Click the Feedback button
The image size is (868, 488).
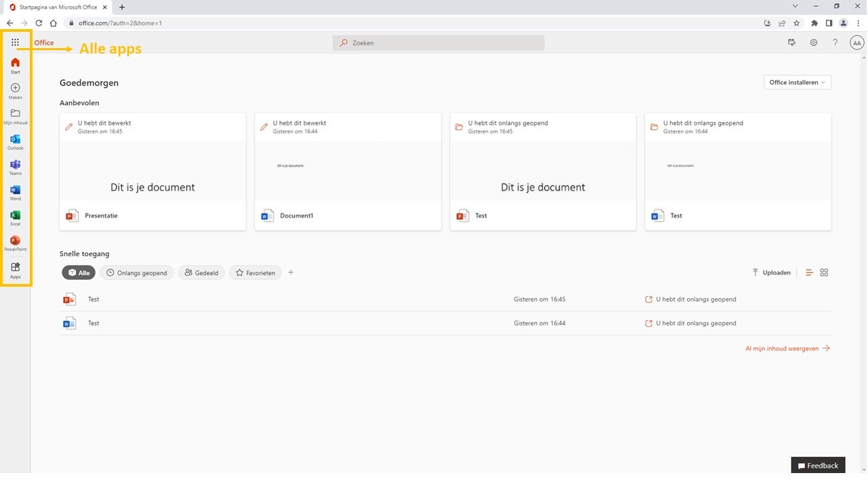click(818, 465)
